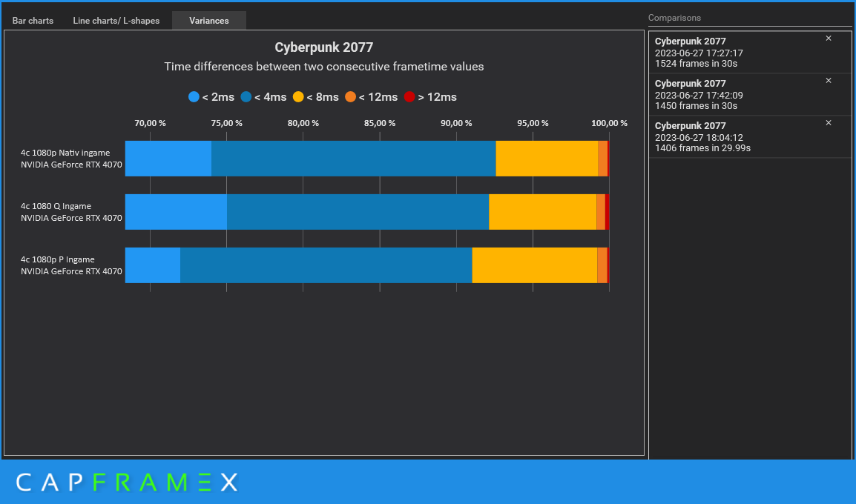Screen dimensions: 856x504
Task: Click the < 2ms segment of P Ingame bar
Action: click(x=152, y=265)
